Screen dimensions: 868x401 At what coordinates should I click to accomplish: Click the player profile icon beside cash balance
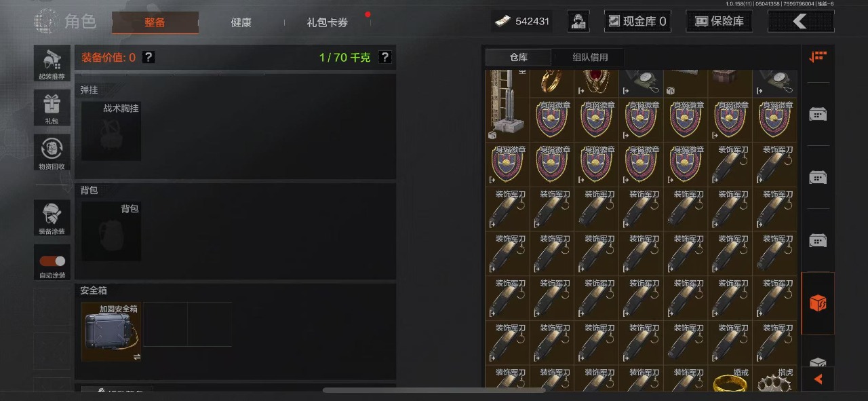point(578,21)
